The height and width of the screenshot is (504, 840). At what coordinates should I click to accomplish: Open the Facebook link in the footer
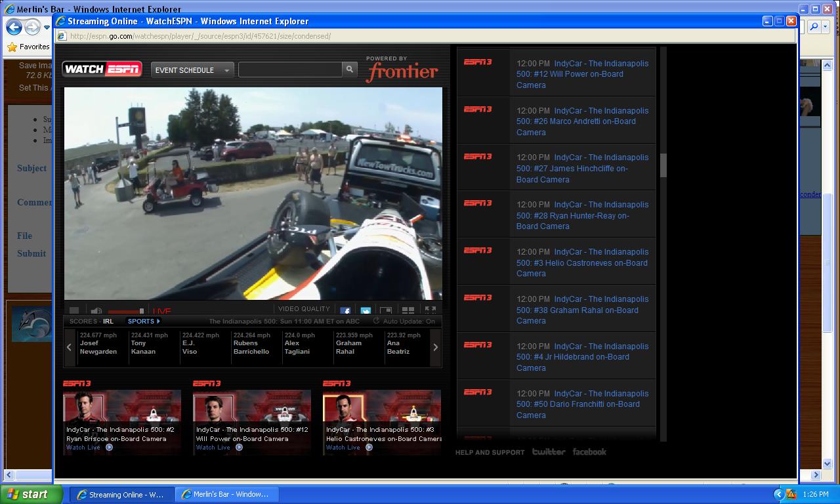589,451
